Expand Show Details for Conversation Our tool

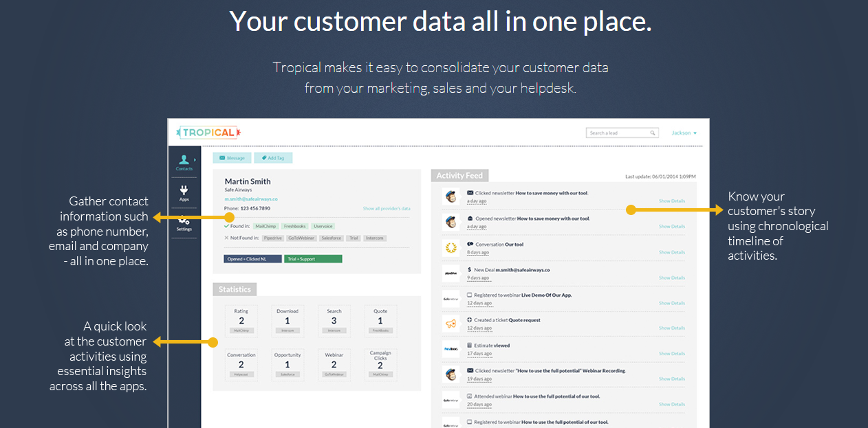[x=671, y=252]
